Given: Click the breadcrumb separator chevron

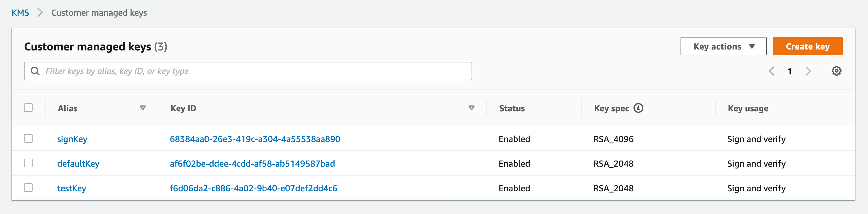Looking at the screenshot, I should point(40,13).
